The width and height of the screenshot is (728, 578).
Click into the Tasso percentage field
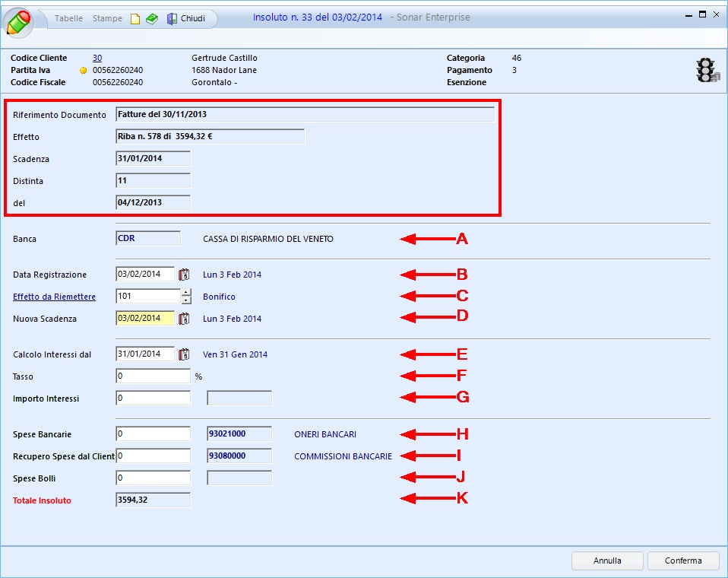pyautogui.click(x=153, y=376)
